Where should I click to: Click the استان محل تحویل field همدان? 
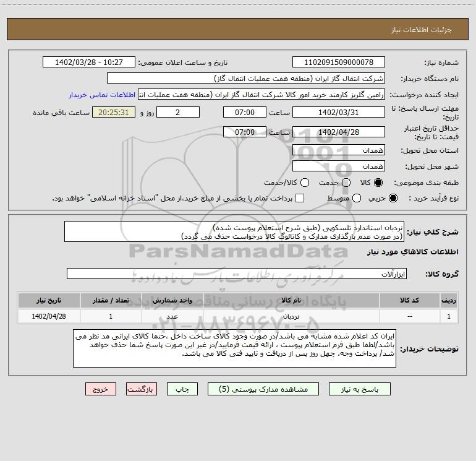[x=339, y=150]
